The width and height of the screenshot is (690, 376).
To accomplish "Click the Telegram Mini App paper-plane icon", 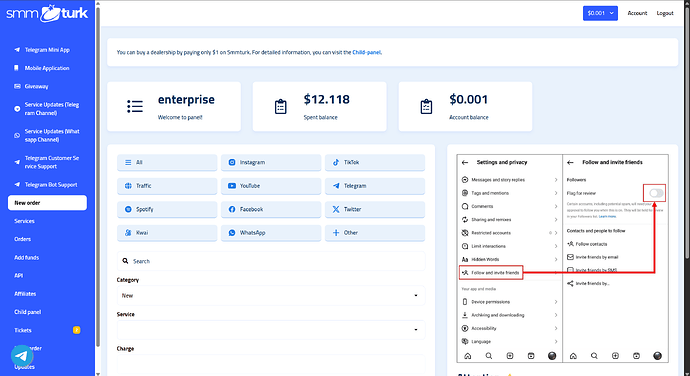I will (x=17, y=50).
